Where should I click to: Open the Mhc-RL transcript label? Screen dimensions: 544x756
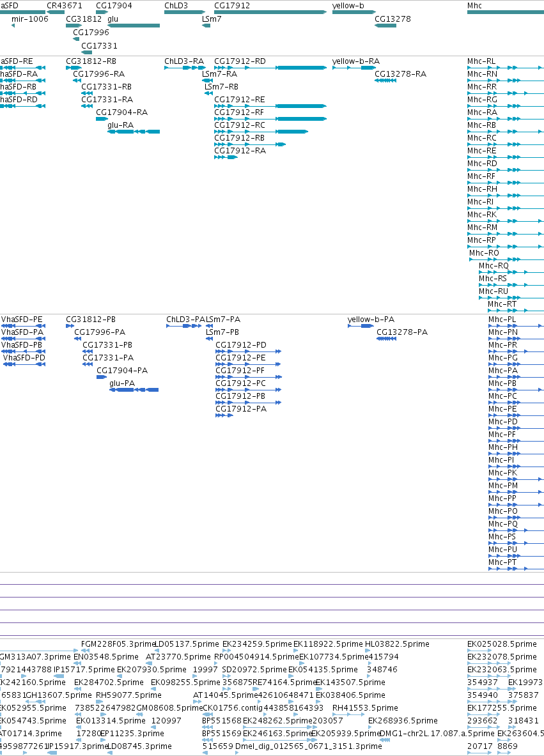coord(481,61)
